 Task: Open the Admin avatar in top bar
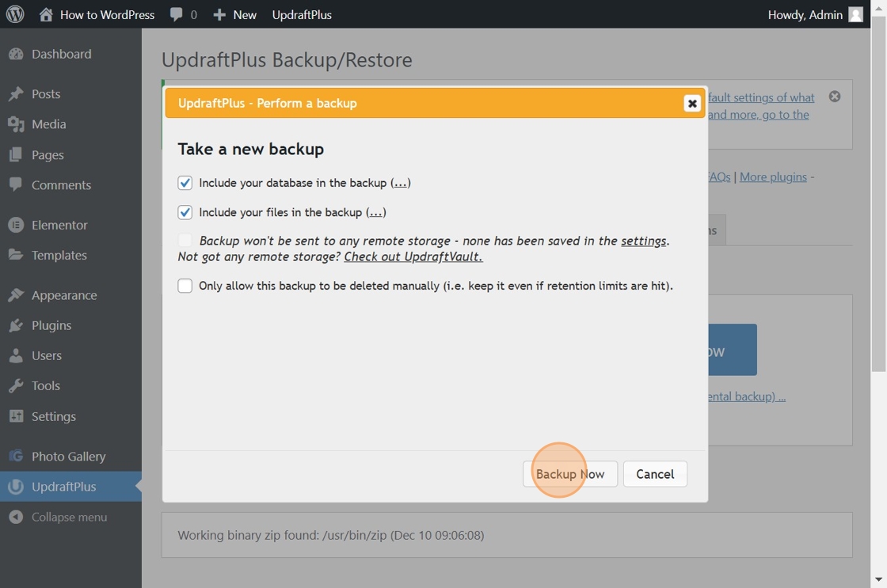pos(856,15)
